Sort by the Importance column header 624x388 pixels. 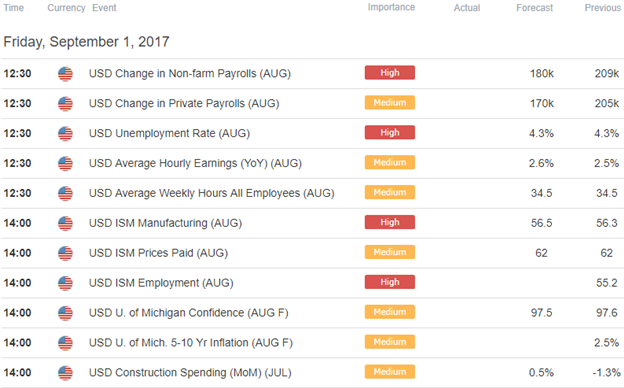pyautogui.click(x=391, y=7)
